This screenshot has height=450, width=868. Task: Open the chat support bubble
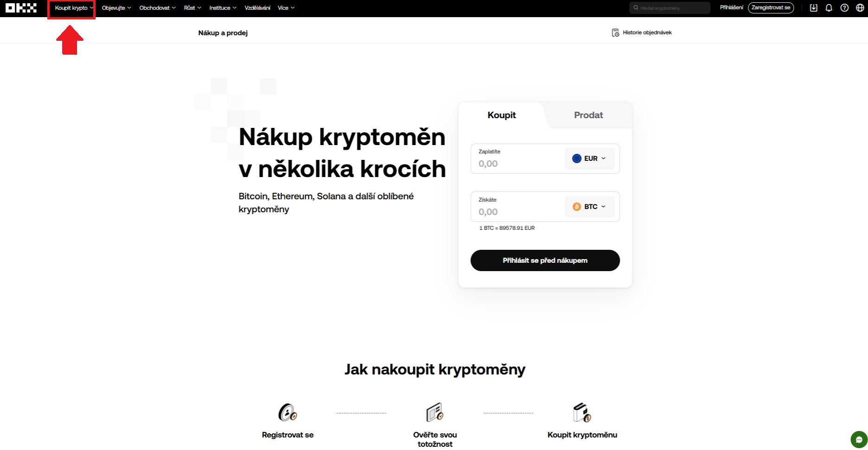tap(859, 439)
